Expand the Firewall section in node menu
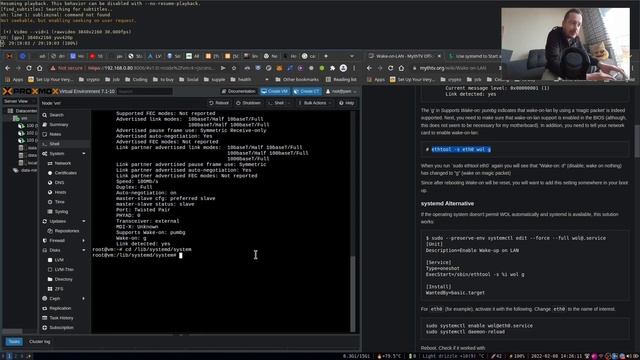This screenshot has height=360, width=640. [x=84, y=241]
